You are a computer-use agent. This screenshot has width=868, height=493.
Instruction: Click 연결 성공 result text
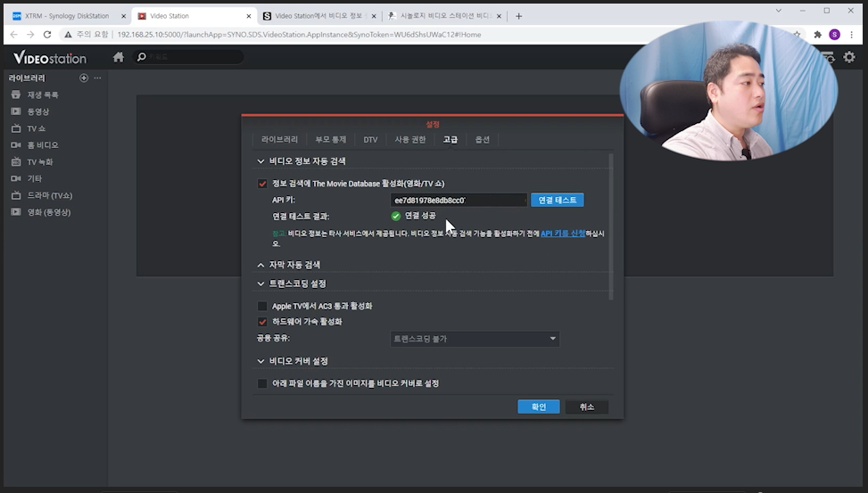tap(420, 216)
